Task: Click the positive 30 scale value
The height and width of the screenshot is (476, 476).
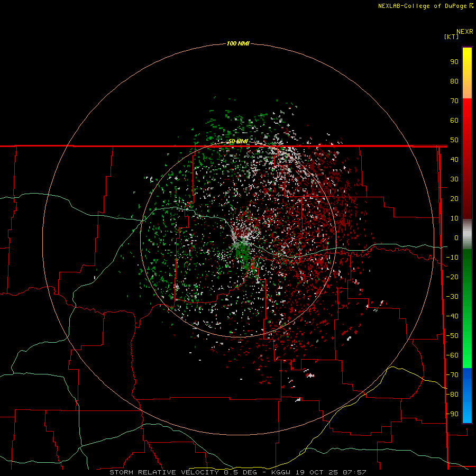Action: (x=454, y=179)
